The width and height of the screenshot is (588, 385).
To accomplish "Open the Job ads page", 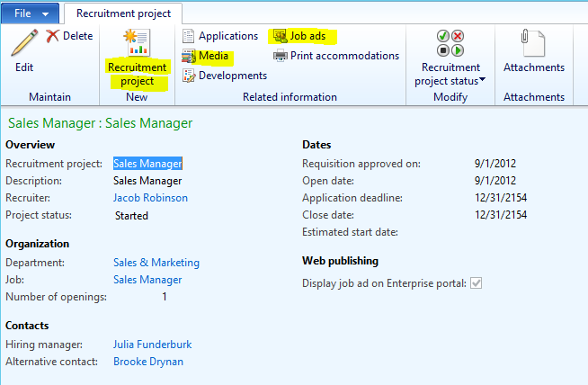I will tap(302, 36).
